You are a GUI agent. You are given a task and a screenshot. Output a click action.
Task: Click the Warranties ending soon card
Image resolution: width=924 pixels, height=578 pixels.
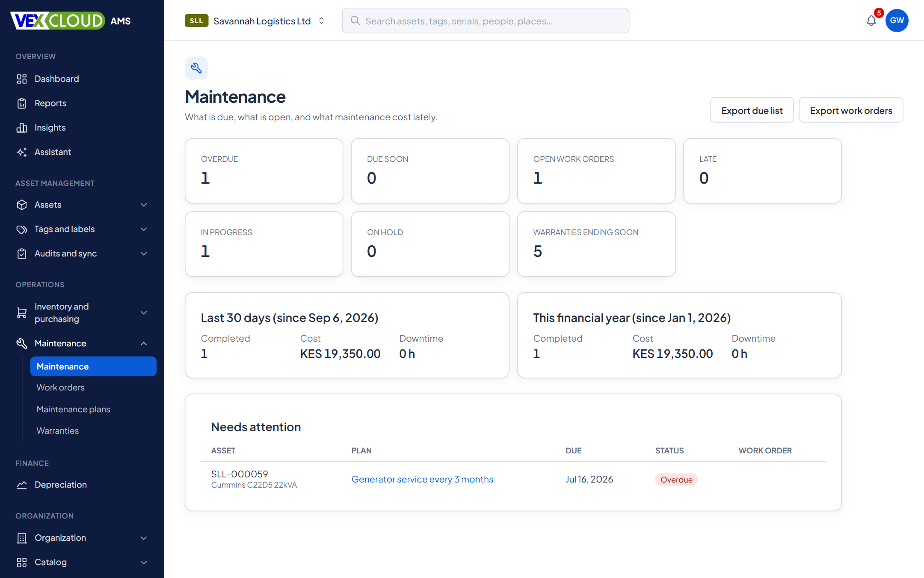tap(596, 244)
